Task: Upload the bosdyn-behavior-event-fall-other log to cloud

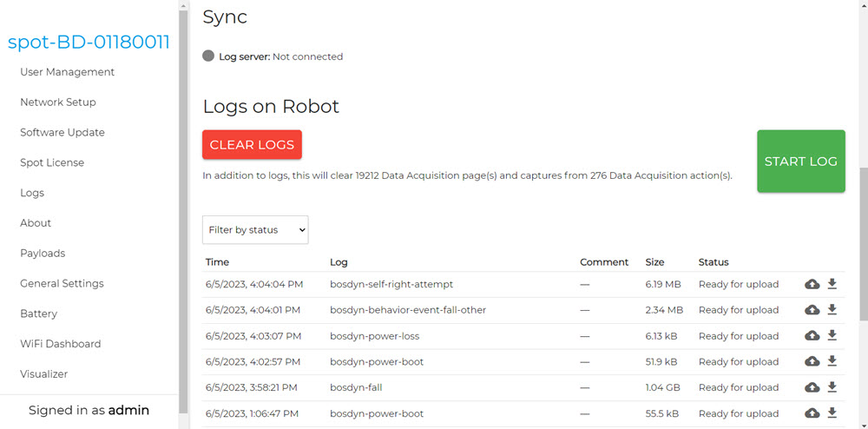Action: click(x=812, y=310)
